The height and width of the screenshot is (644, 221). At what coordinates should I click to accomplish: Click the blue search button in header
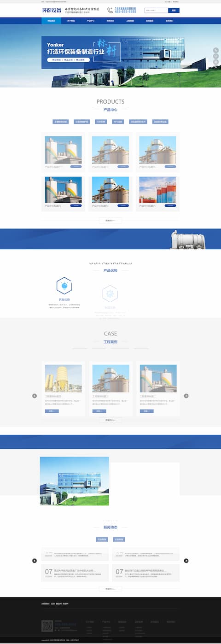[174, 10]
